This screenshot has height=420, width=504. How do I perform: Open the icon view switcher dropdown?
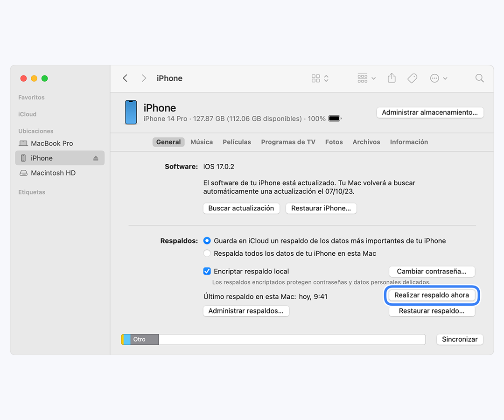320,78
